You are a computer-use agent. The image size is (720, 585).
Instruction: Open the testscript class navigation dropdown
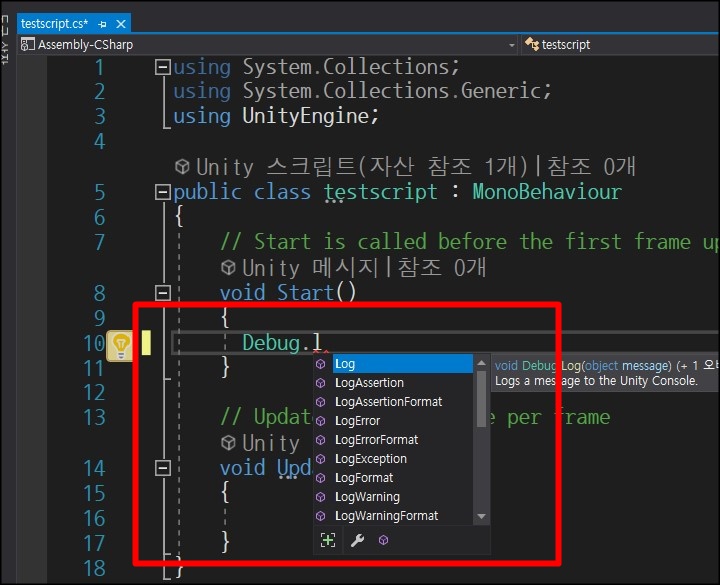click(x=621, y=45)
